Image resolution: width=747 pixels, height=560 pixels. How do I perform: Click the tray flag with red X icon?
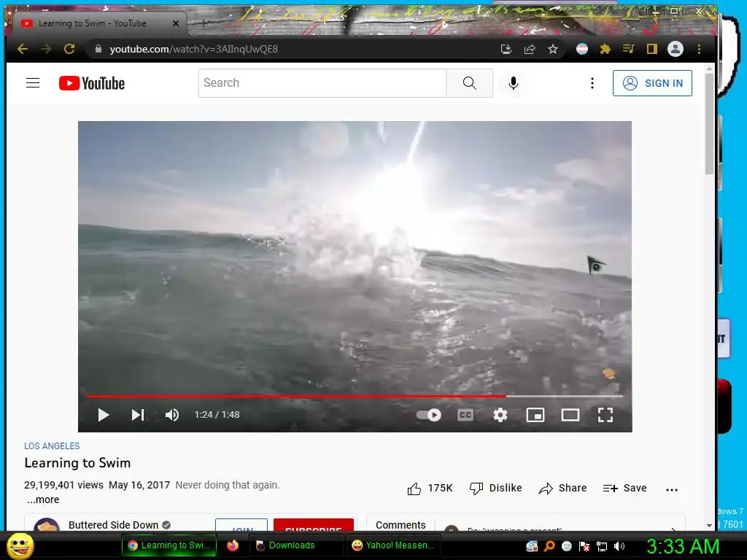tap(584, 546)
